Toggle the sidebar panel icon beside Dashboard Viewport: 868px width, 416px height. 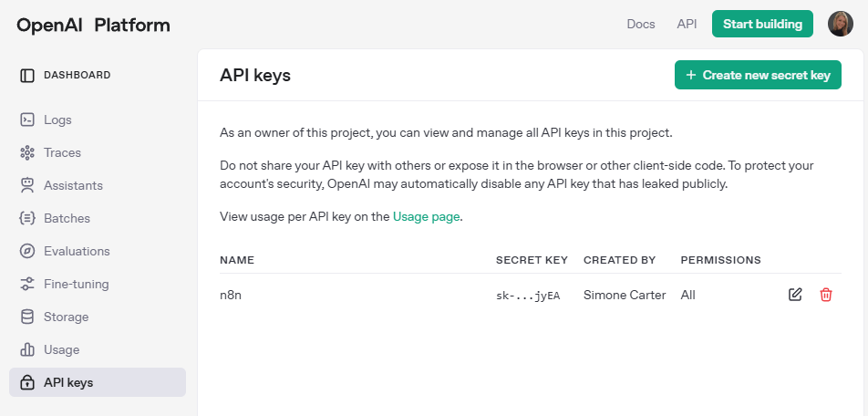point(27,75)
